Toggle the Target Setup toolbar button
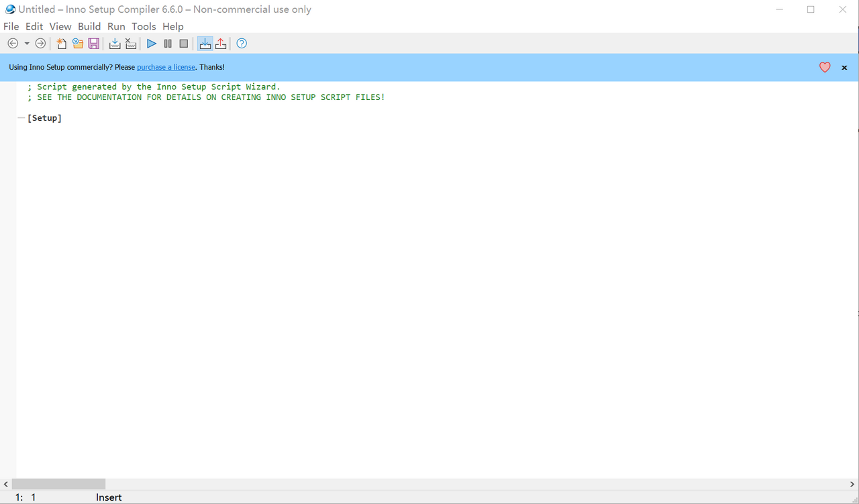This screenshot has height=504, width=859. coord(205,44)
